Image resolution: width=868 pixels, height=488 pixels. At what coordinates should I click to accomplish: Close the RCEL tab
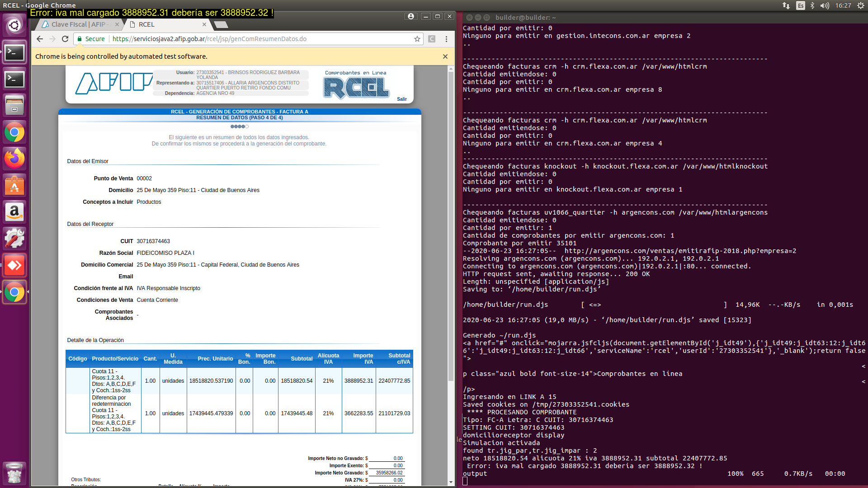click(x=204, y=24)
